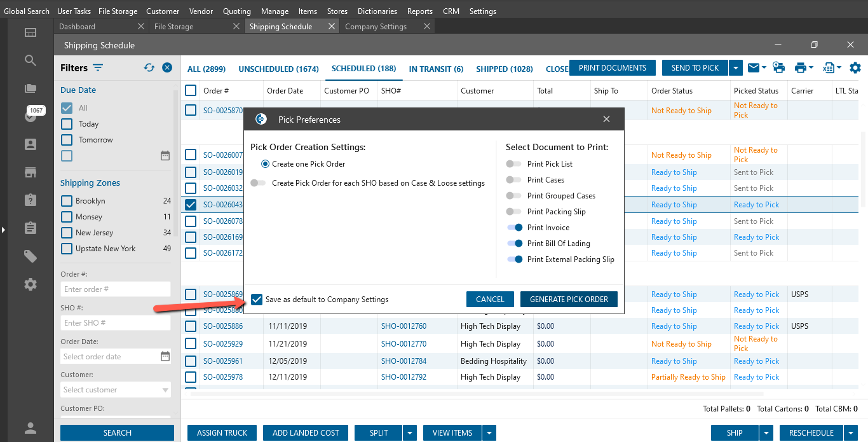Open the Reports menu
The image size is (868, 442).
[x=419, y=11]
